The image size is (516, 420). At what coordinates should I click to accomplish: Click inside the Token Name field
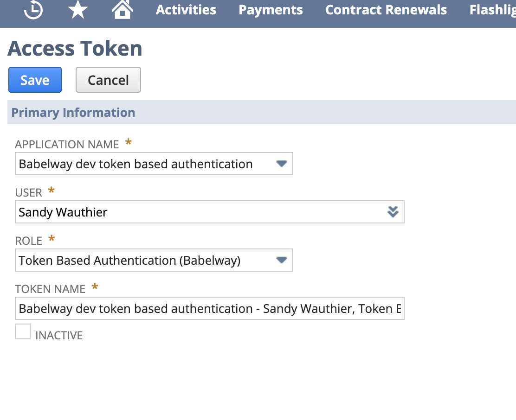point(210,309)
